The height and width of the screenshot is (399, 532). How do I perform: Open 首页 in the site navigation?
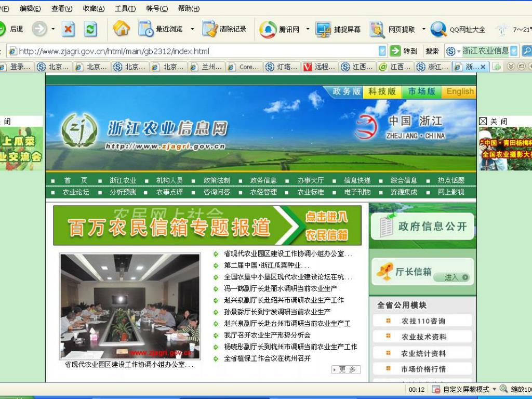point(76,180)
